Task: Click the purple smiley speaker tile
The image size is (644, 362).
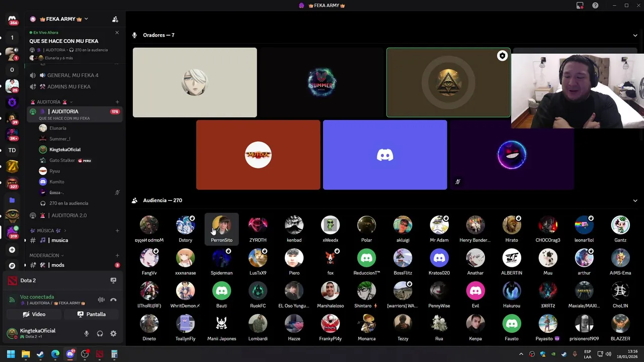Action: click(512, 155)
